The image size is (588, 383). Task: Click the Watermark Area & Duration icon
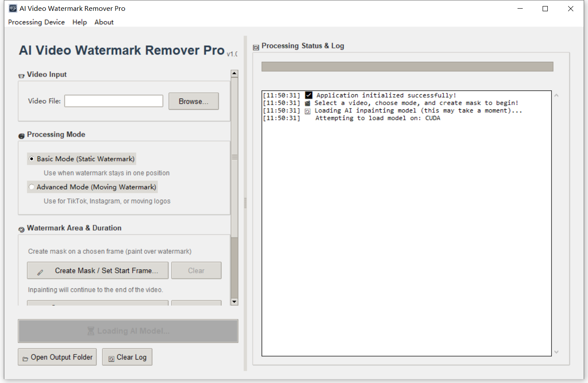[21, 229]
